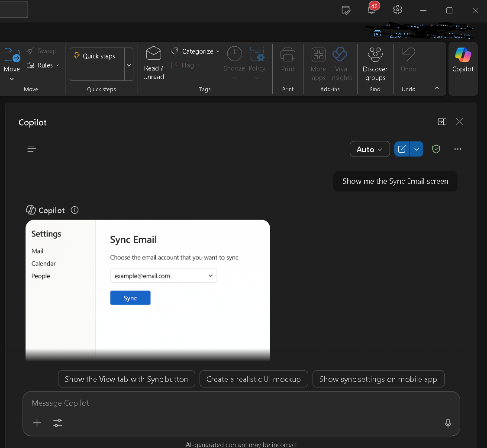
Task: Click 'Show sync settings on mobile app' suggestion
Action: pyautogui.click(x=378, y=379)
